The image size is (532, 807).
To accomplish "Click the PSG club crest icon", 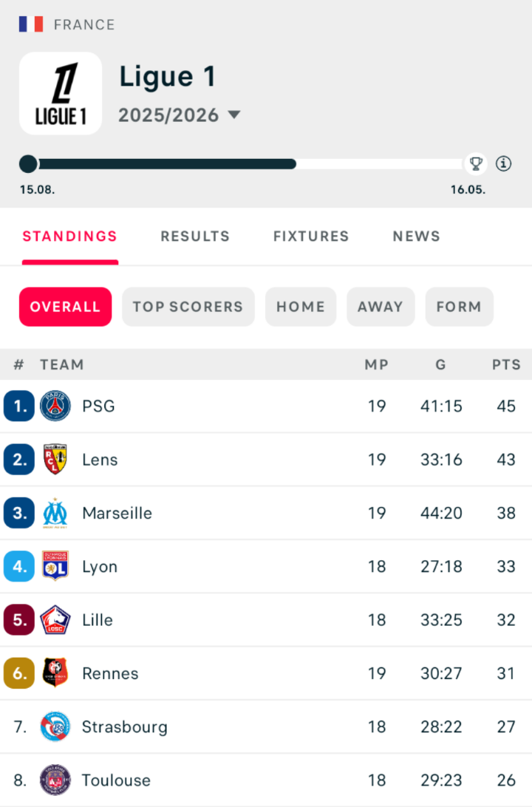I will click(x=53, y=406).
